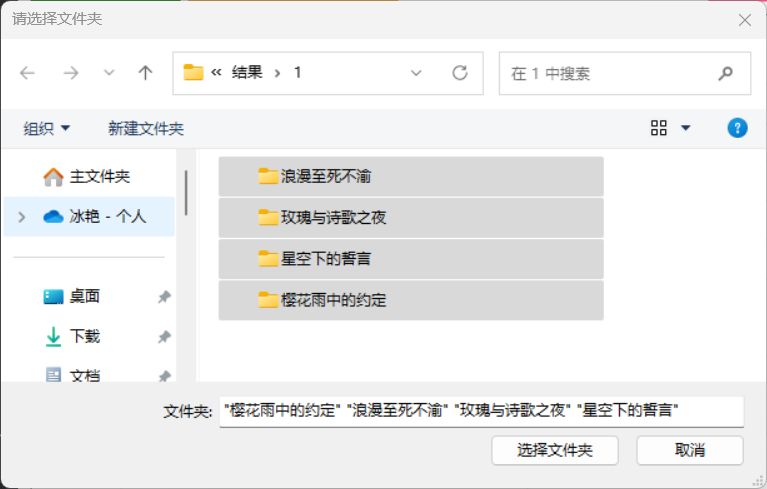The height and width of the screenshot is (489, 767).
Task: Select 结果 breadcrumb in address bar
Action: click(247, 73)
